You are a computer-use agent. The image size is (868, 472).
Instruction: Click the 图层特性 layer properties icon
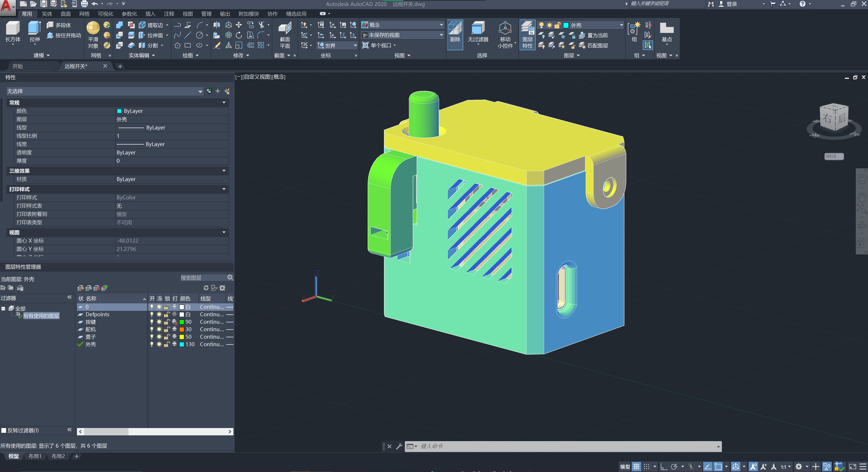click(527, 28)
